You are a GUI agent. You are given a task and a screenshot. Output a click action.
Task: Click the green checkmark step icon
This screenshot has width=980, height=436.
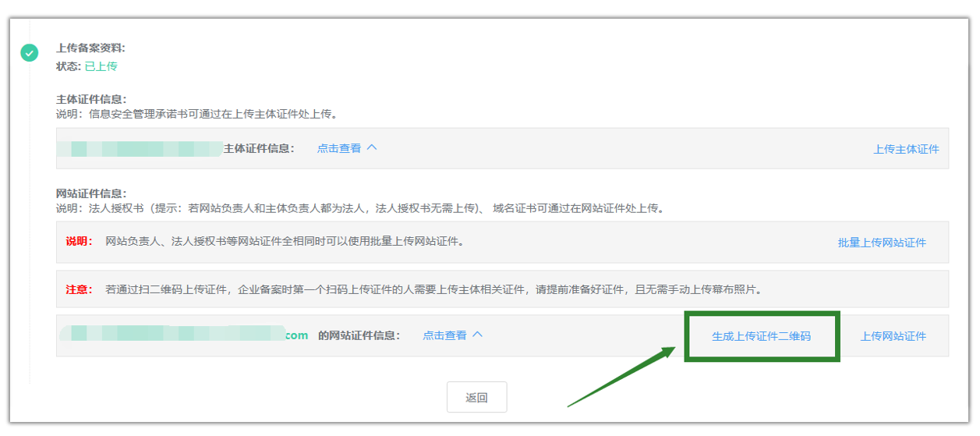(29, 53)
